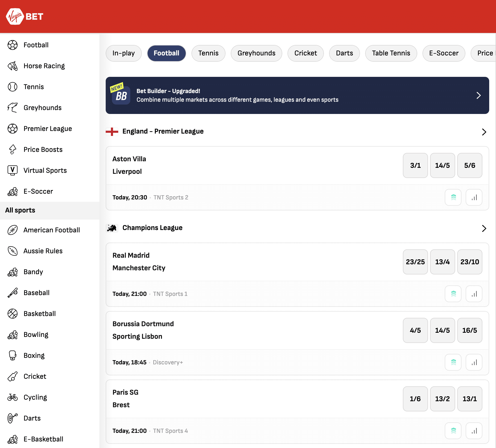Select the Cricket tab
496x448 pixels.
(x=306, y=53)
